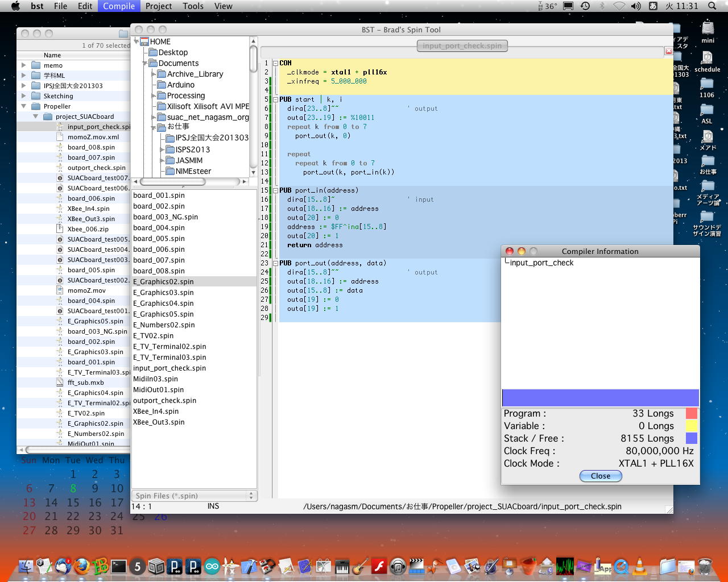
Task: Collapse the PUB start block fold marker
Action: click(x=275, y=99)
